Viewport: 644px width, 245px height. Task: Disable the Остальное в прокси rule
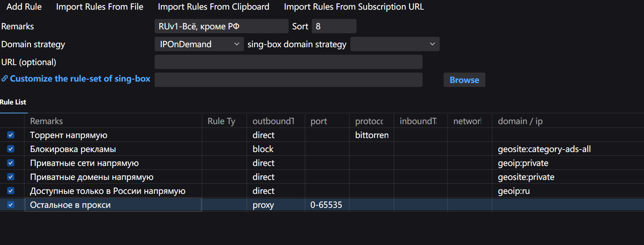point(11,205)
